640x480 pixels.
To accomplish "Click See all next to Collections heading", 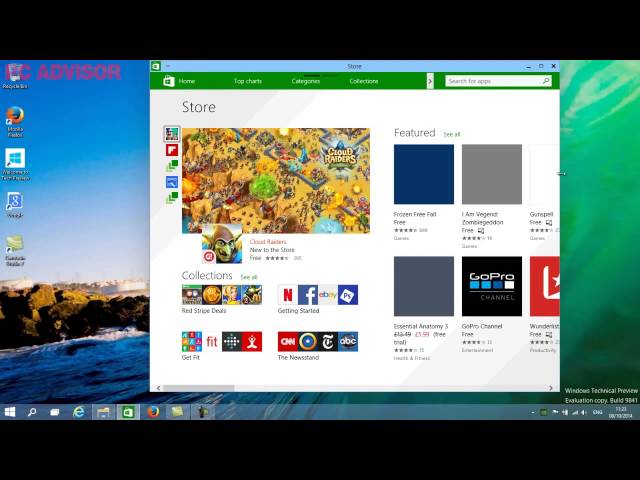I will point(249,277).
